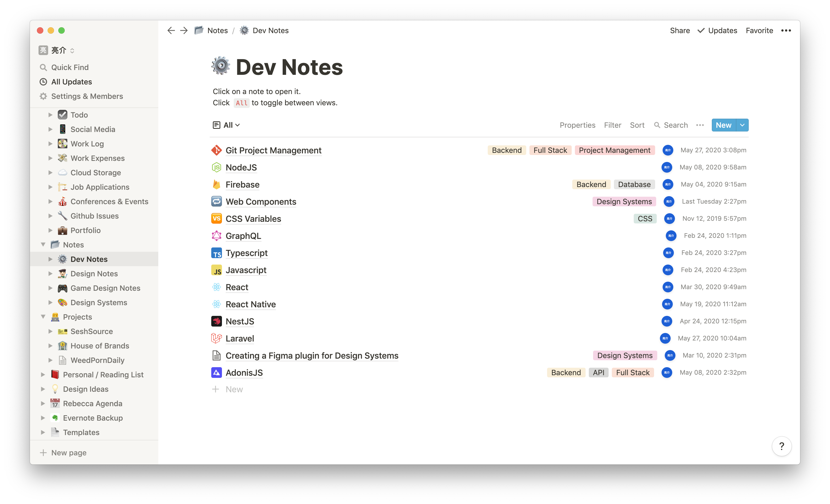Open Properties in the database toolbar
This screenshot has height=504, width=830.
577,125
